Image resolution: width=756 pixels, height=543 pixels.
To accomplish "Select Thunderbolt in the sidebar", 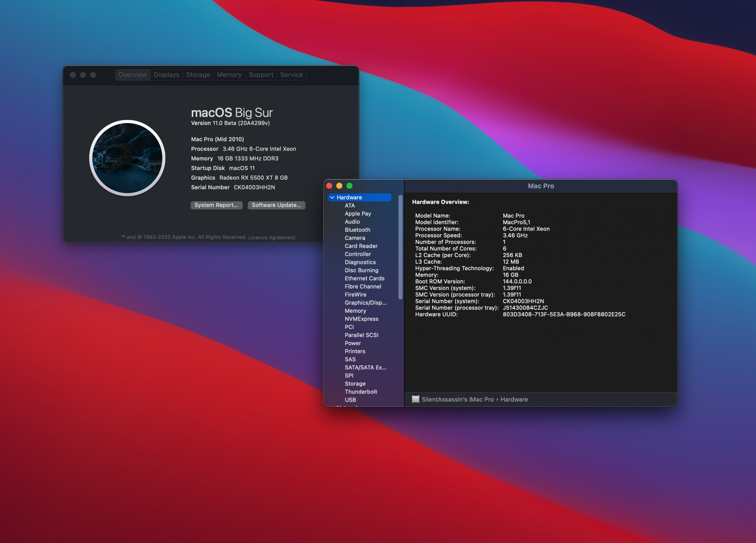I will pos(361,392).
